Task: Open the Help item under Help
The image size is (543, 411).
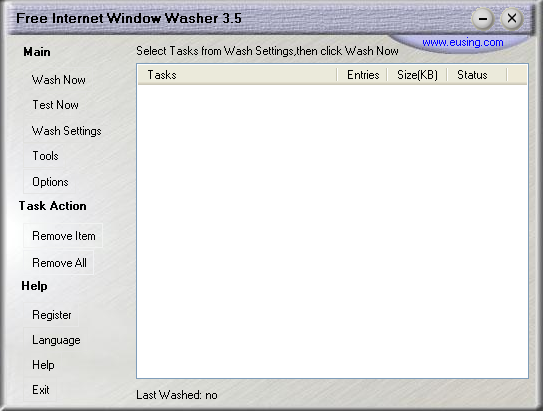Action: [43, 365]
